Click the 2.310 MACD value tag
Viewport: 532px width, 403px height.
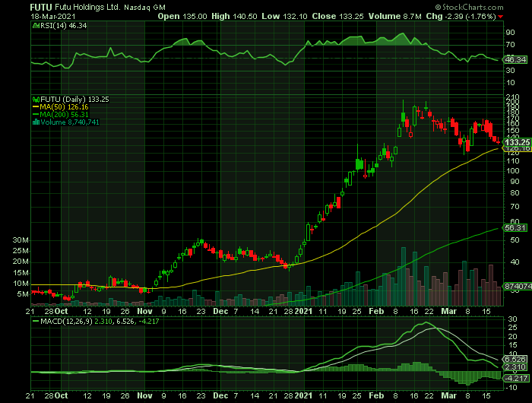pos(515,367)
